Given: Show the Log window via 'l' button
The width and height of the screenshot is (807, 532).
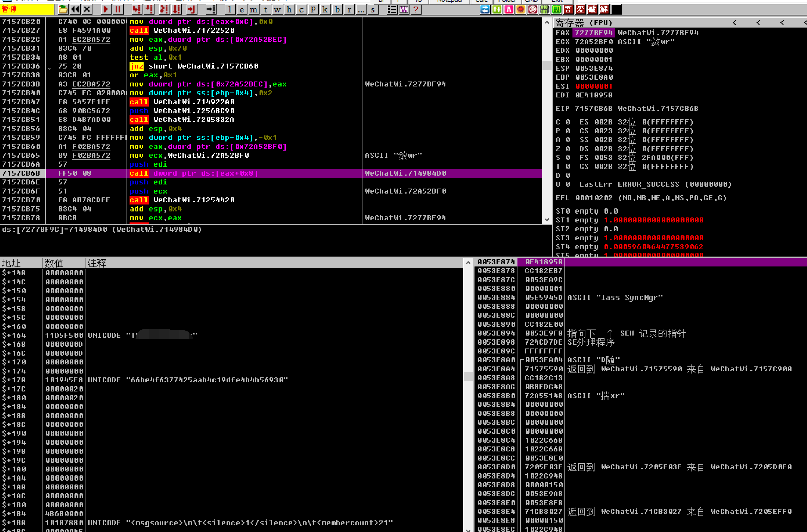Looking at the screenshot, I should point(230,9).
